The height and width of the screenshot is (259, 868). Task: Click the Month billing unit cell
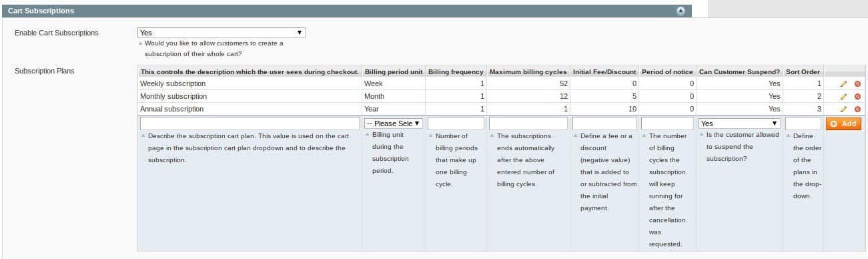(x=394, y=96)
